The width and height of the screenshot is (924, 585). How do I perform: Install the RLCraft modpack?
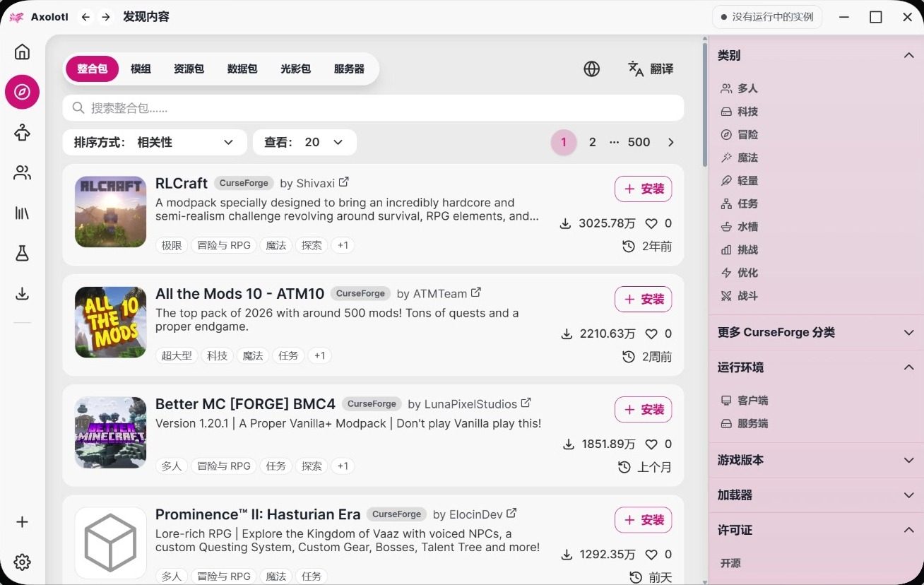click(644, 189)
